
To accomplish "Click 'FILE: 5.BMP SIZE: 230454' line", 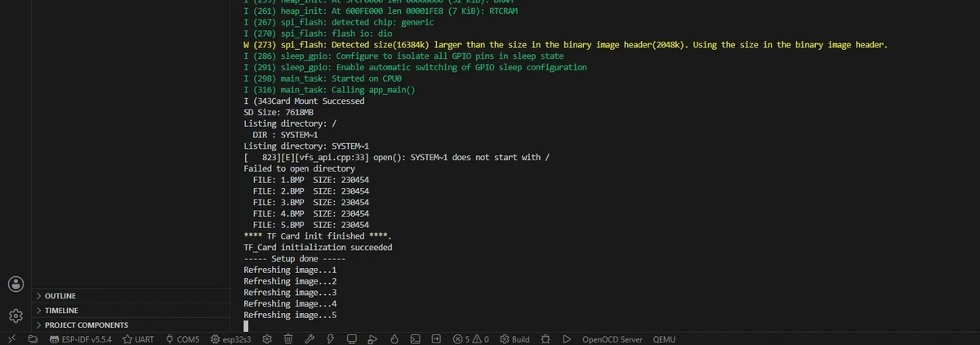I will point(311,225).
